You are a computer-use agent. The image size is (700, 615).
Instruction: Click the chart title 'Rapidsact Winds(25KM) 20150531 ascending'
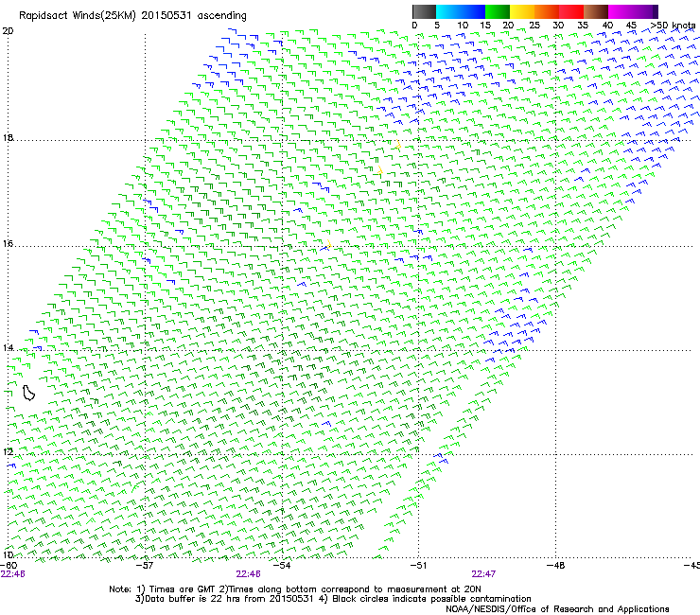point(132,16)
